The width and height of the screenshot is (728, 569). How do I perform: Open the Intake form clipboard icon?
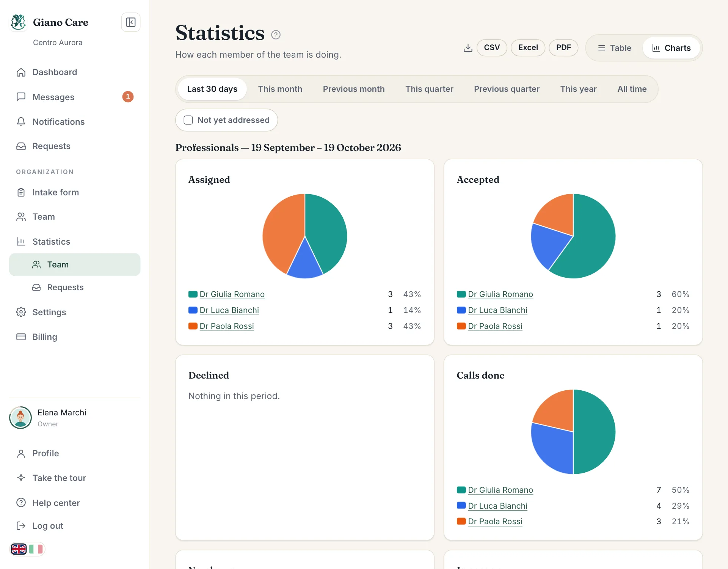(x=21, y=192)
